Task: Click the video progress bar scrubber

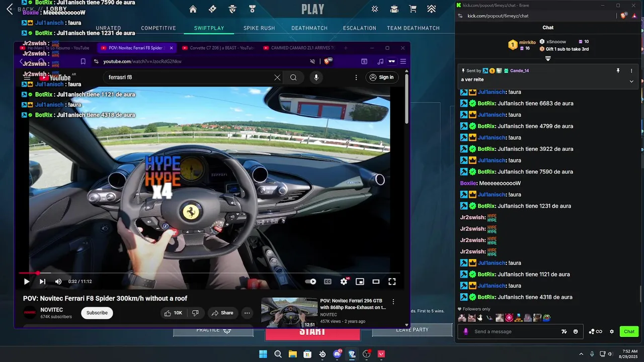Action: [37, 273]
